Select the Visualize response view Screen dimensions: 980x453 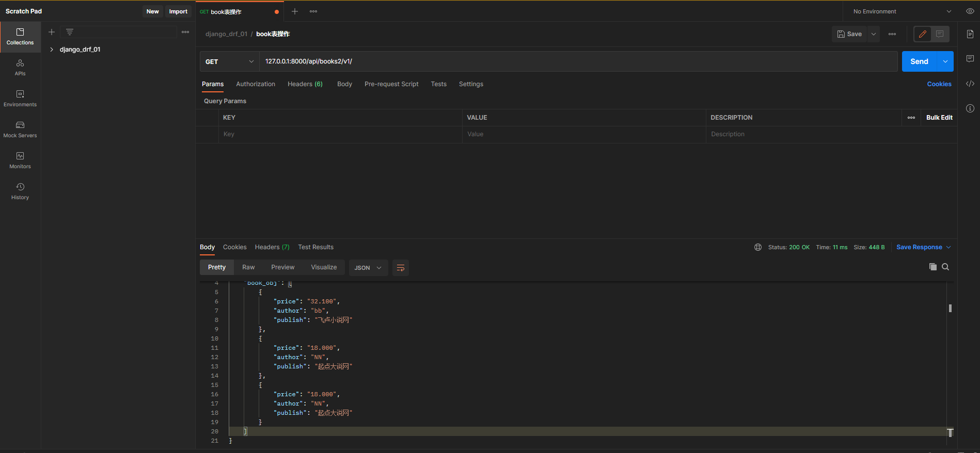pyautogui.click(x=324, y=267)
